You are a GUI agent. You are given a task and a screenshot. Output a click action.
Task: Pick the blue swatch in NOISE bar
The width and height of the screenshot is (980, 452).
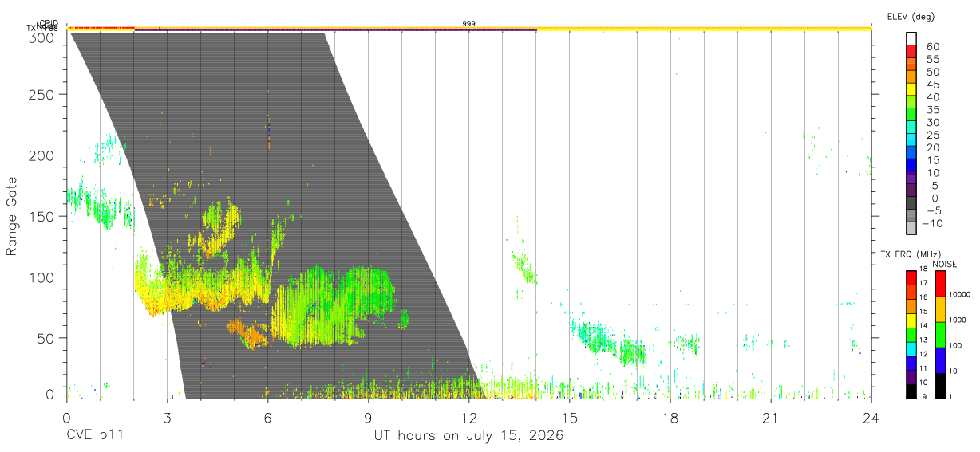click(941, 360)
